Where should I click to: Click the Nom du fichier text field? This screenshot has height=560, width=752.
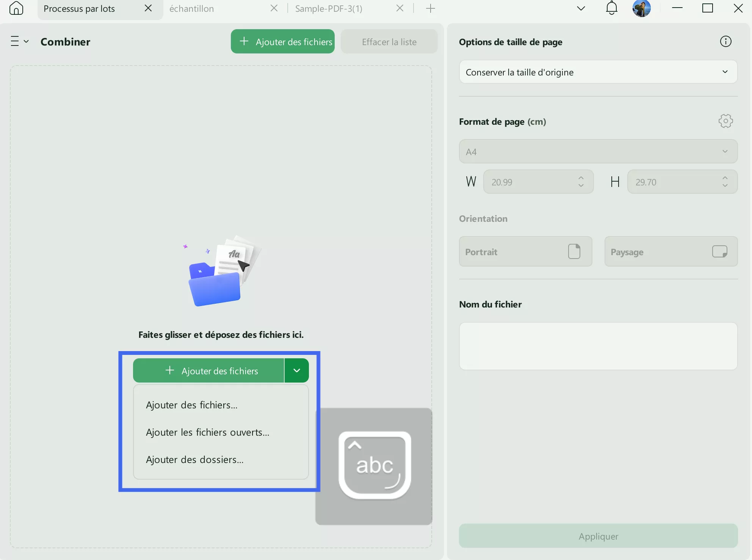click(x=598, y=346)
